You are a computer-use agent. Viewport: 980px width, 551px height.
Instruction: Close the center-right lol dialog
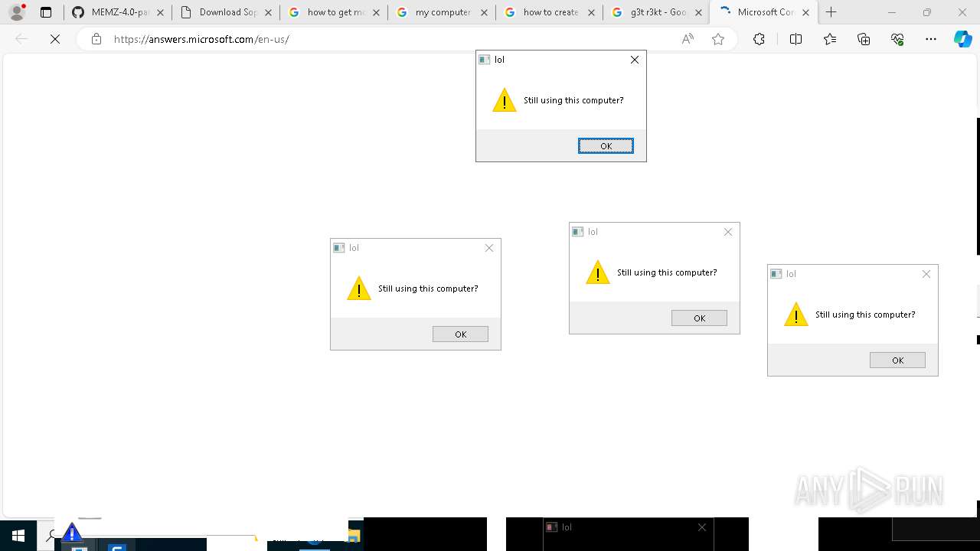coord(728,232)
